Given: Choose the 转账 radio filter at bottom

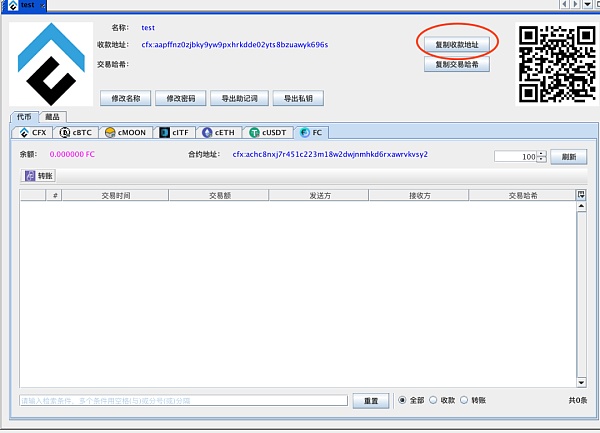Looking at the screenshot, I should (465, 400).
